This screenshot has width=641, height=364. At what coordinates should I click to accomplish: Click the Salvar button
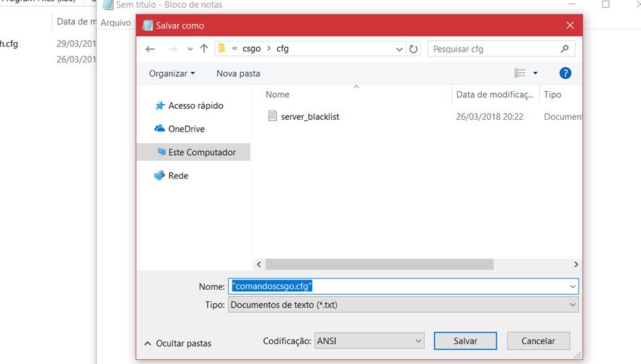pos(465,341)
